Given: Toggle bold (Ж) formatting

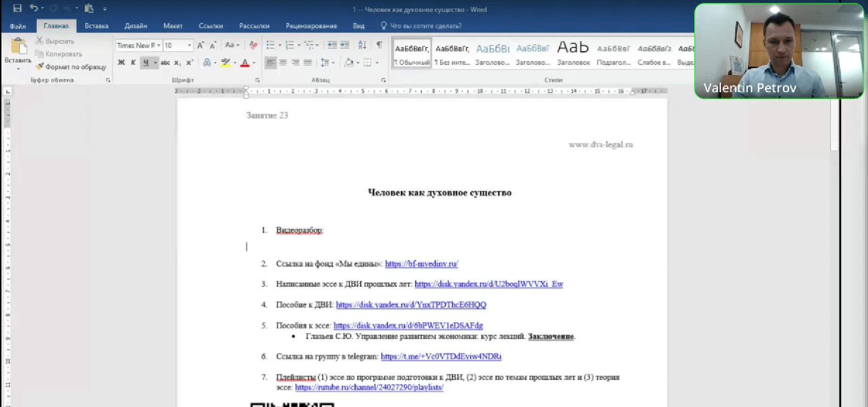Looking at the screenshot, I should [x=121, y=63].
